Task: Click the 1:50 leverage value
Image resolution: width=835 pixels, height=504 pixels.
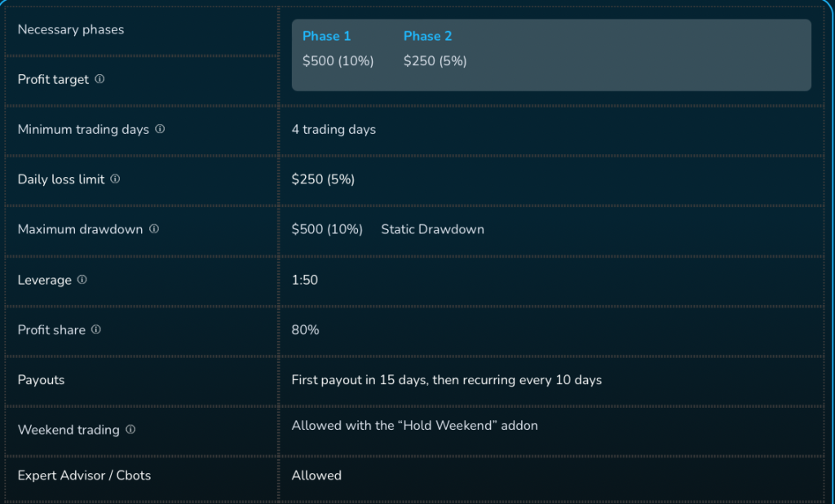Action: pyautogui.click(x=304, y=280)
